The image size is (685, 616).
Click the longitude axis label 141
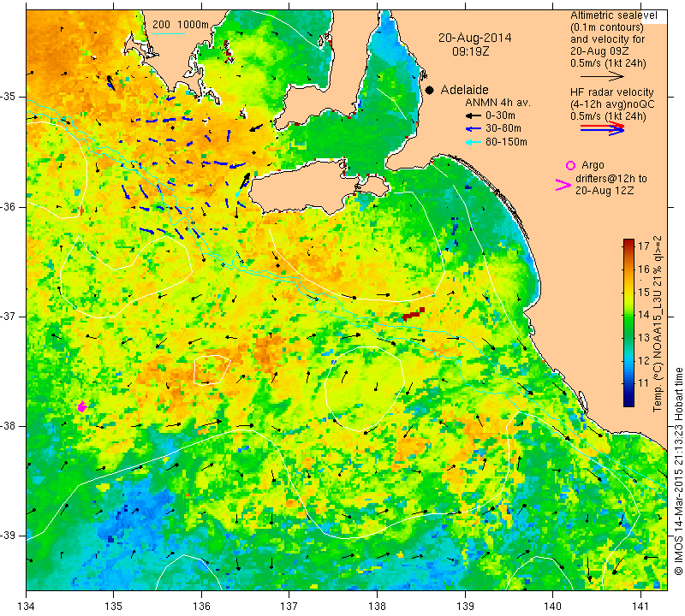click(x=640, y=607)
